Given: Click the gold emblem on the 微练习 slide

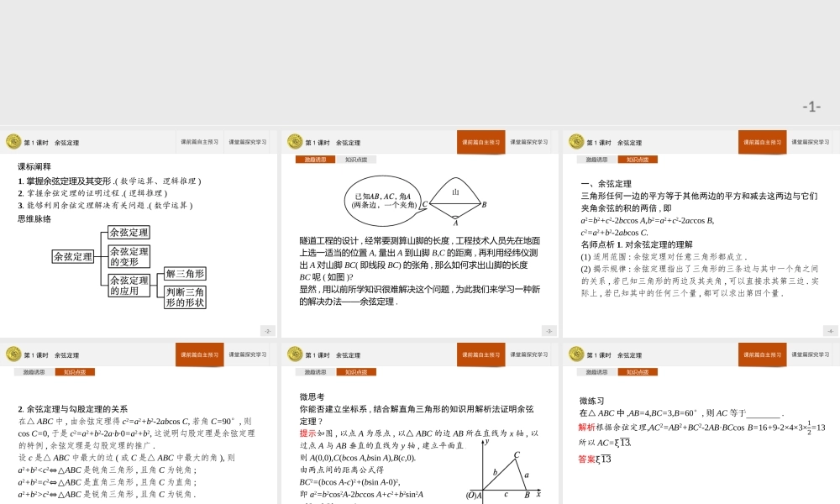Looking at the screenshot, I should click(575, 354).
